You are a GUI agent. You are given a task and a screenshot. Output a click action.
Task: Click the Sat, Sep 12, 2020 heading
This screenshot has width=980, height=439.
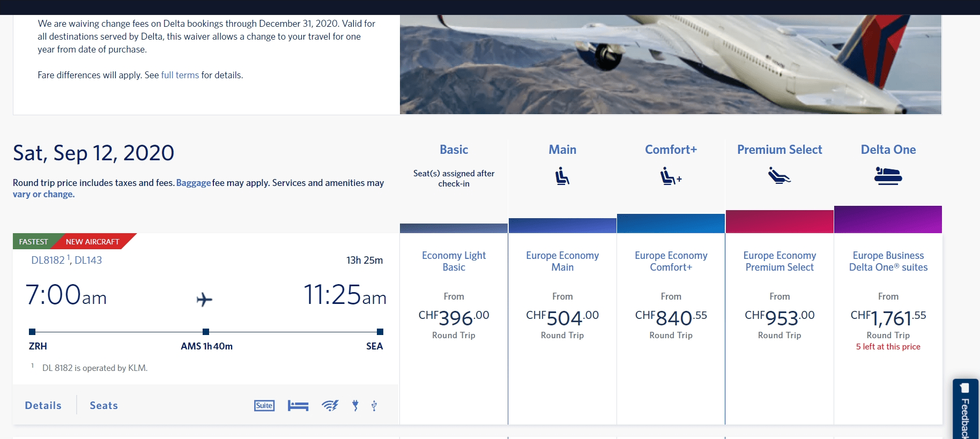click(94, 153)
